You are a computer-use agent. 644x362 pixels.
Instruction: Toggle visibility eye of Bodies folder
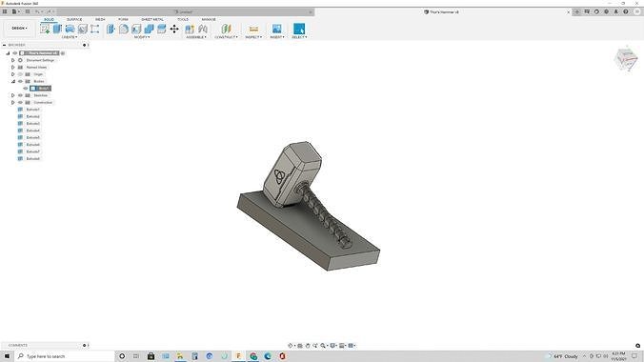point(20,81)
